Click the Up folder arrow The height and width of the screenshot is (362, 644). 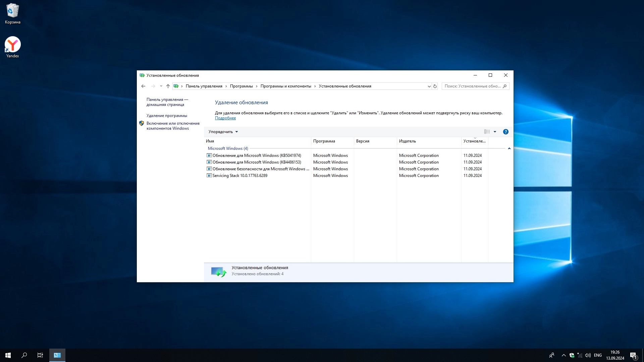pyautogui.click(x=168, y=86)
